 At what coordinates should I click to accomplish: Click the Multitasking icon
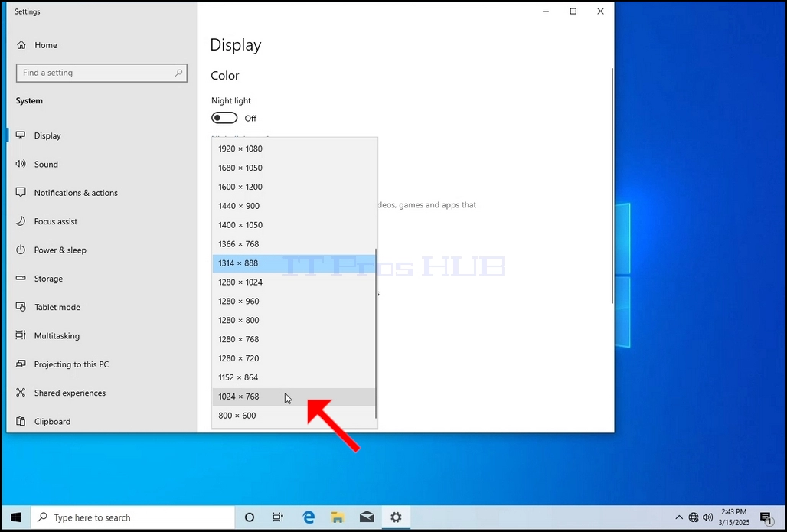[21, 335]
